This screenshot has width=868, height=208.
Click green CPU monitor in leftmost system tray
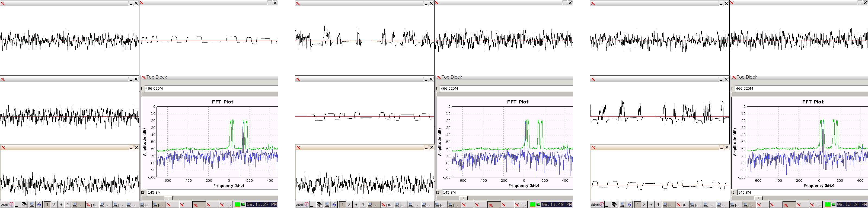pos(237,204)
